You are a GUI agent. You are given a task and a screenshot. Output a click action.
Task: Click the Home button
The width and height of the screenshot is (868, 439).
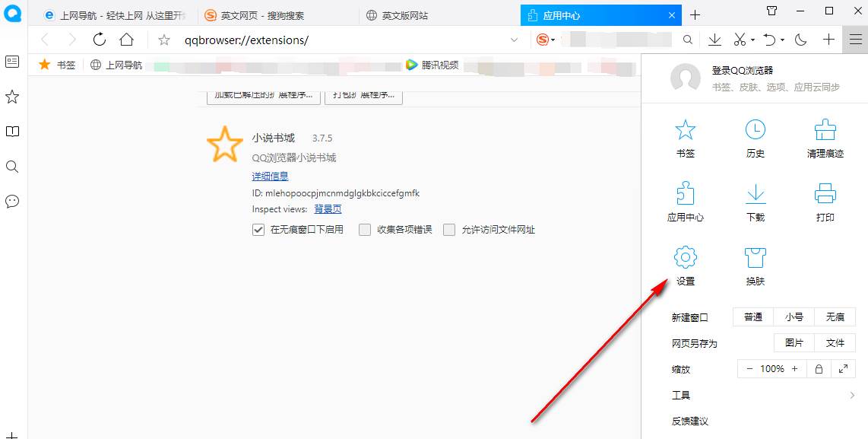click(x=127, y=40)
